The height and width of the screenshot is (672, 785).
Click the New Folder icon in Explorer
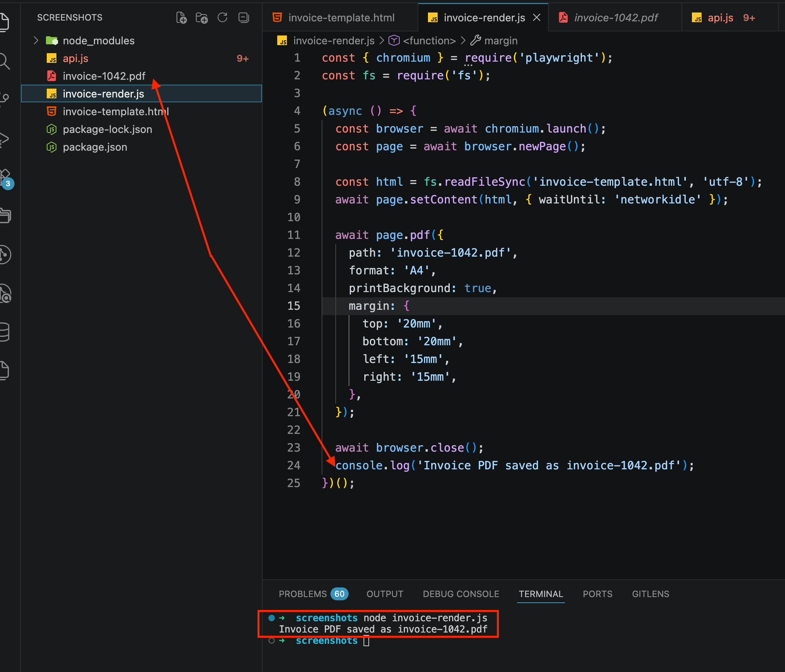202,18
